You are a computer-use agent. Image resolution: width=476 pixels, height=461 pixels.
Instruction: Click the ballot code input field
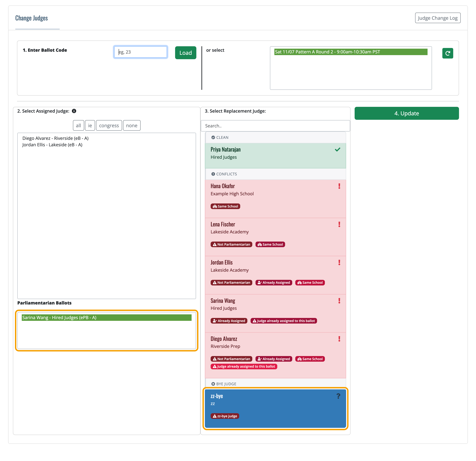click(140, 52)
